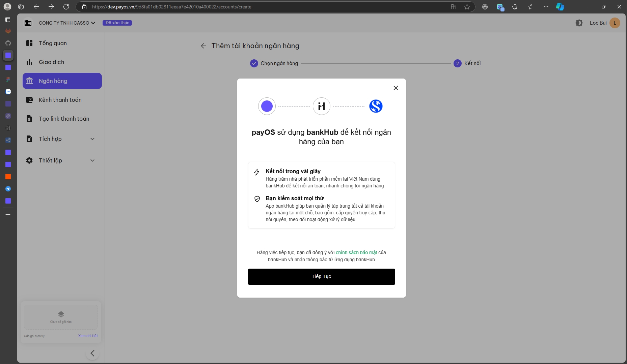Refresh the page with reload icon
This screenshot has height=364, width=627.
point(66,7)
